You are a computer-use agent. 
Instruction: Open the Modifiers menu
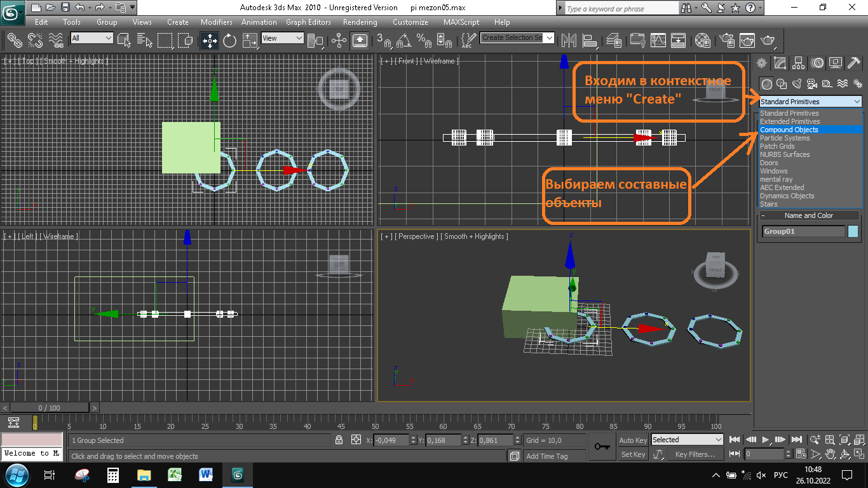coord(217,22)
